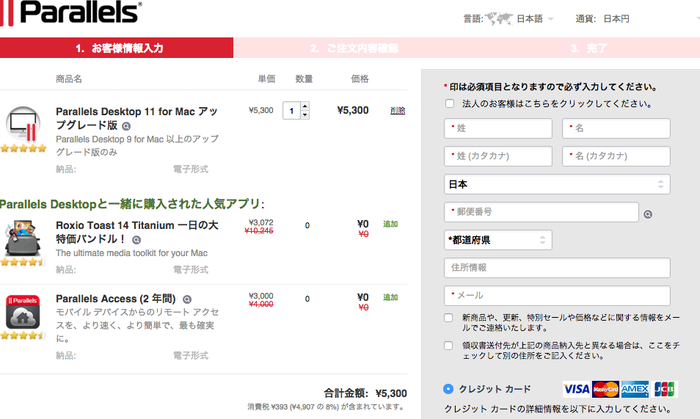
Task: Click the Roxio Toast 14 Titanium title
Action: coord(137,232)
